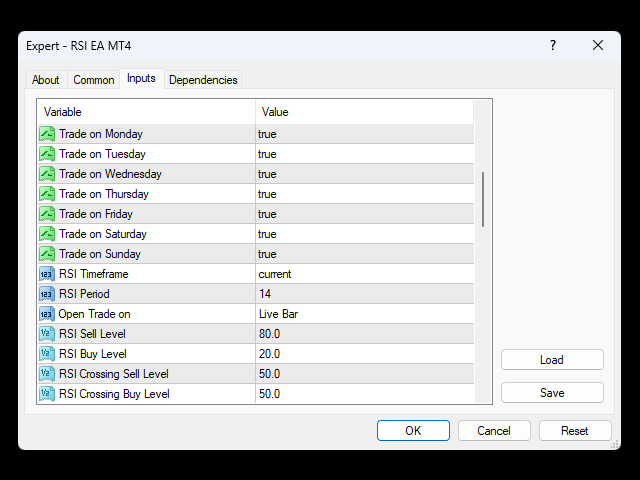Screen dimensions: 640x480
Task: Click the decimal icon next to RSI Sell Level
Action: [x=47, y=334]
